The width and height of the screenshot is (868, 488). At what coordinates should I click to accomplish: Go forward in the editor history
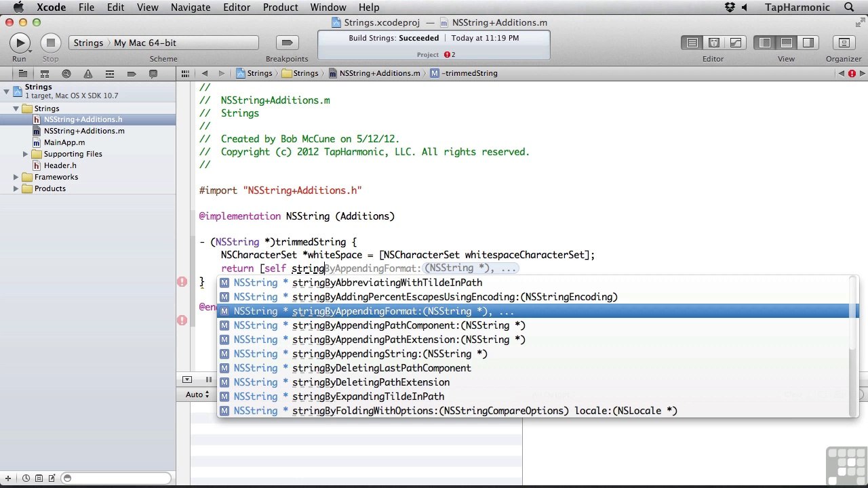222,73
